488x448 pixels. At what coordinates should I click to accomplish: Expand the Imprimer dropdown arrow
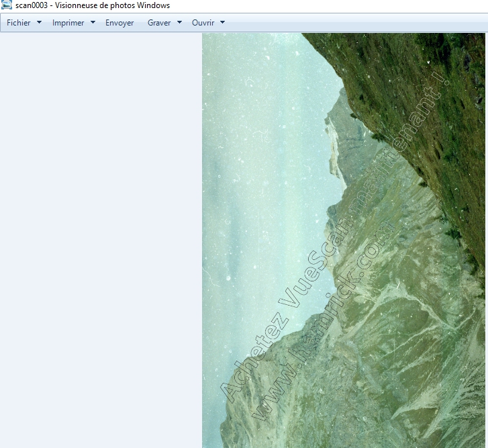click(x=93, y=22)
